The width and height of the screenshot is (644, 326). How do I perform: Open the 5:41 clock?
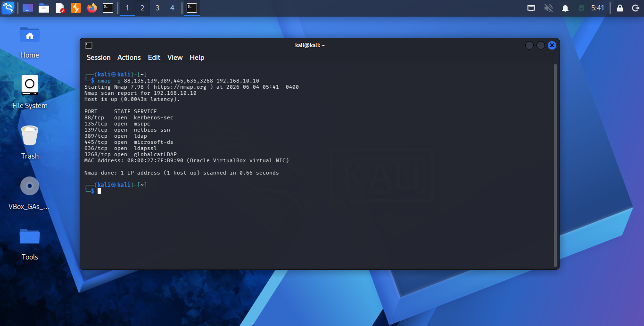[598, 8]
